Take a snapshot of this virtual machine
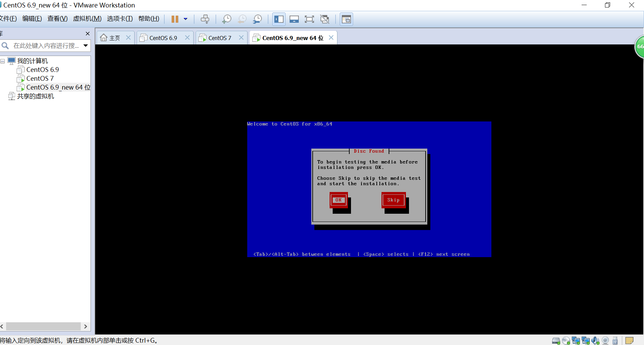 point(227,19)
